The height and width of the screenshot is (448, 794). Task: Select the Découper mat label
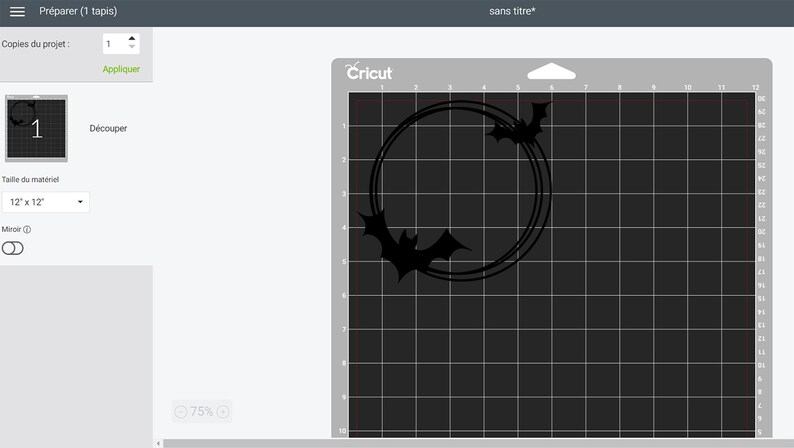click(108, 129)
